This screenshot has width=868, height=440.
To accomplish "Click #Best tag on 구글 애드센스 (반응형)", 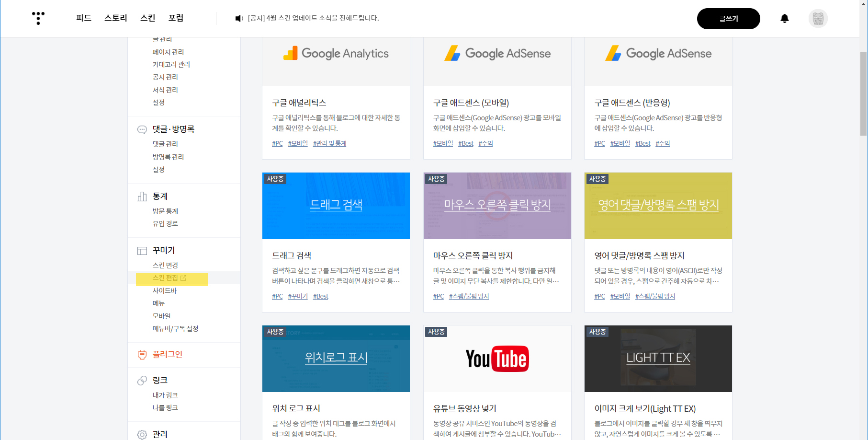I will coord(643,143).
